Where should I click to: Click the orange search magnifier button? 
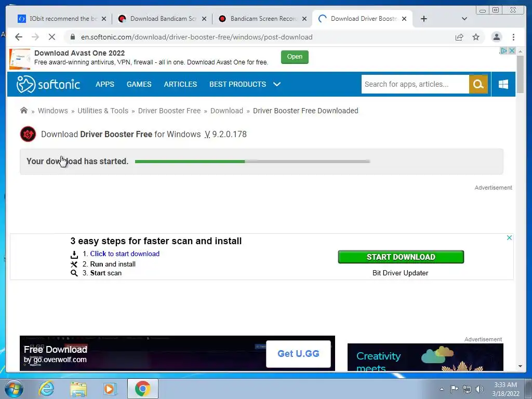click(x=478, y=84)
